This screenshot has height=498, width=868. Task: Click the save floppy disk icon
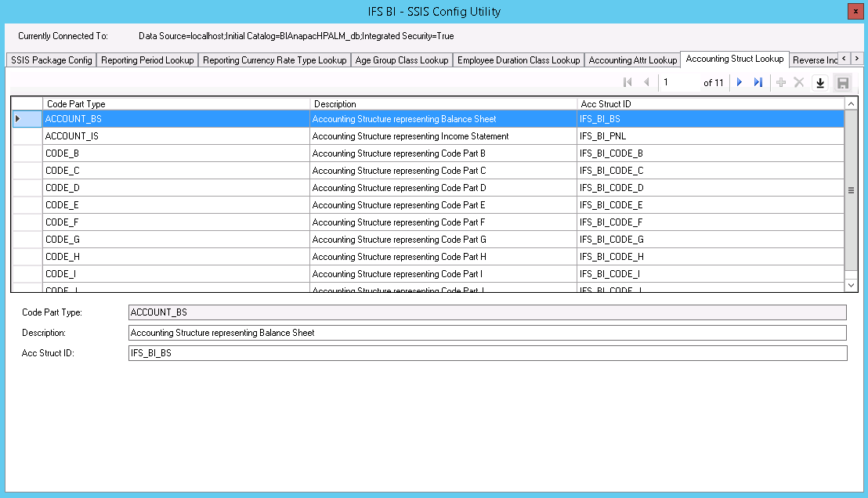click(843, 82)
